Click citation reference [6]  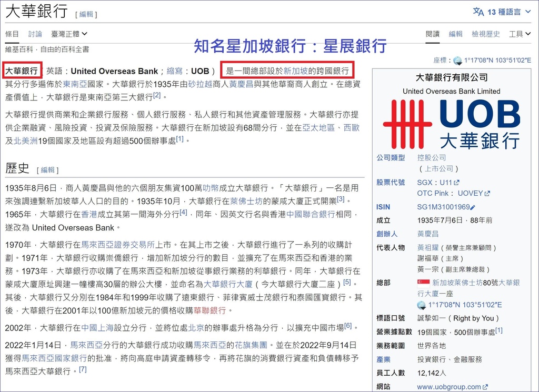pyautogui.click(x=348, y=326)
